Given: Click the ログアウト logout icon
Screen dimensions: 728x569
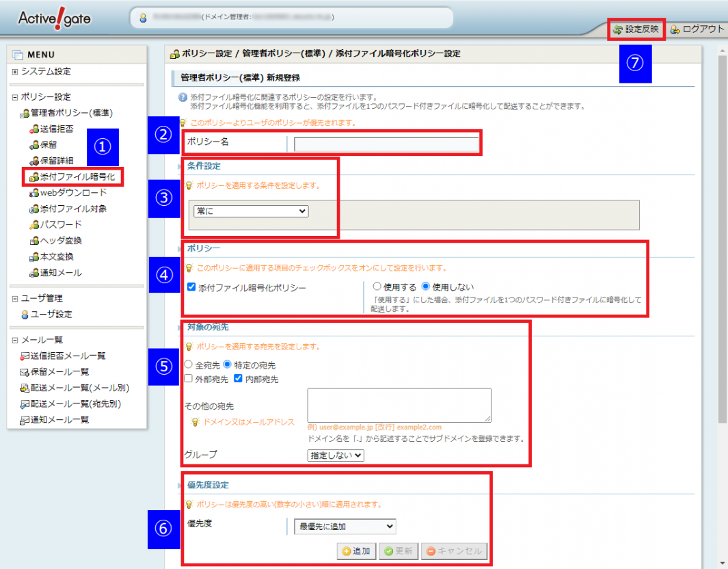Looking at the screenshot, I should [x=675, y=29].
